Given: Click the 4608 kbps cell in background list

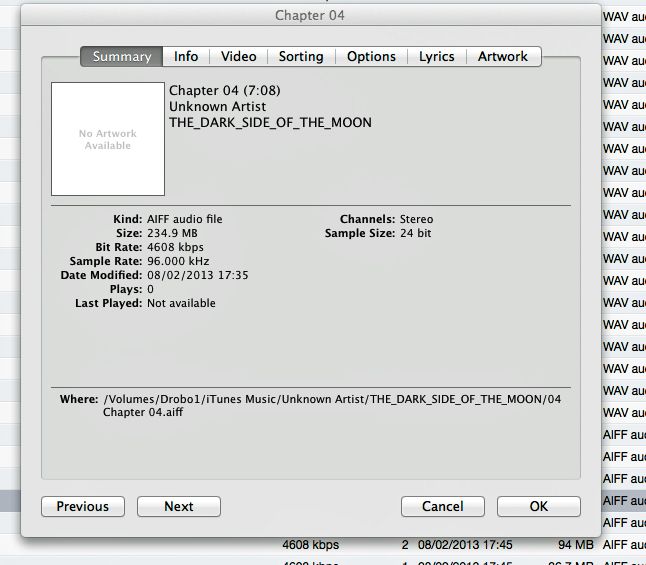Looking at the screenshot, I should click(x=311, y=545).
